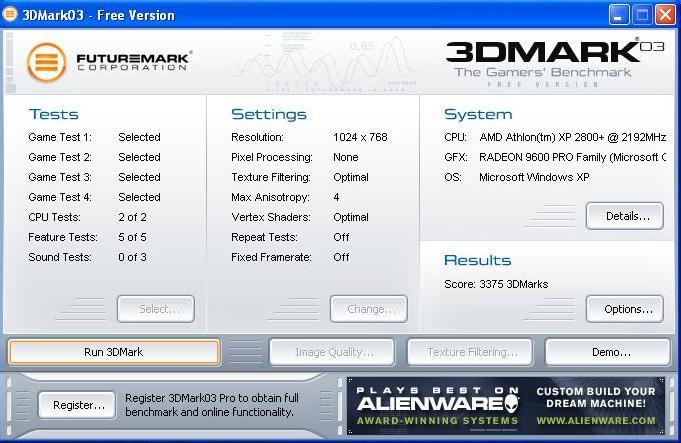This screenshot has width=681, height=443.
Task: Click the Settings section heading
Action: click(x=269, y=114)
